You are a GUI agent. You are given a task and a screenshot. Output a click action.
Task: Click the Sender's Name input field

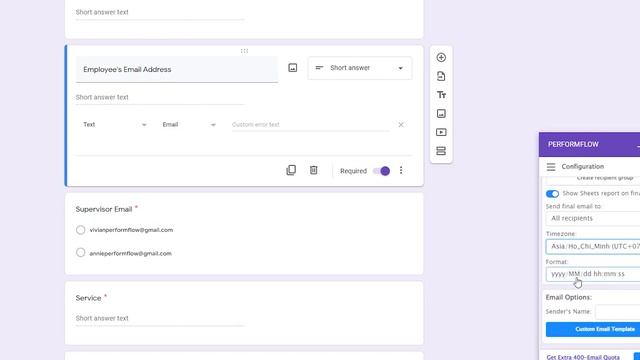(x=618, y=311)
